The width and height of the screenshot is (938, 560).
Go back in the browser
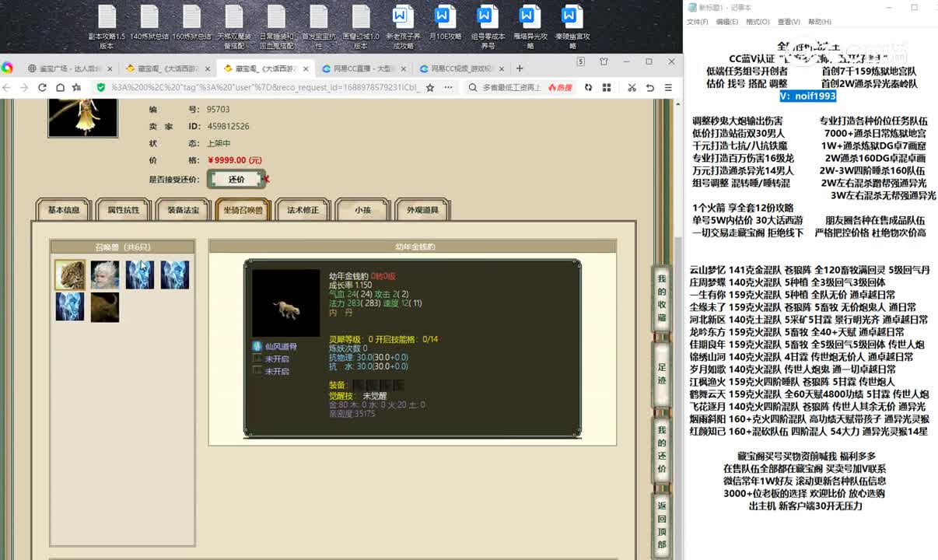click(8, 88)
